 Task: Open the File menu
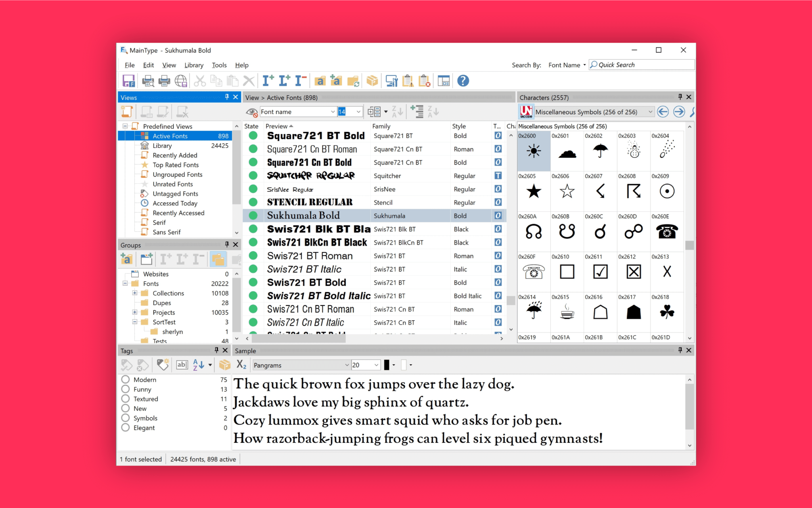[x=130, y=65]
